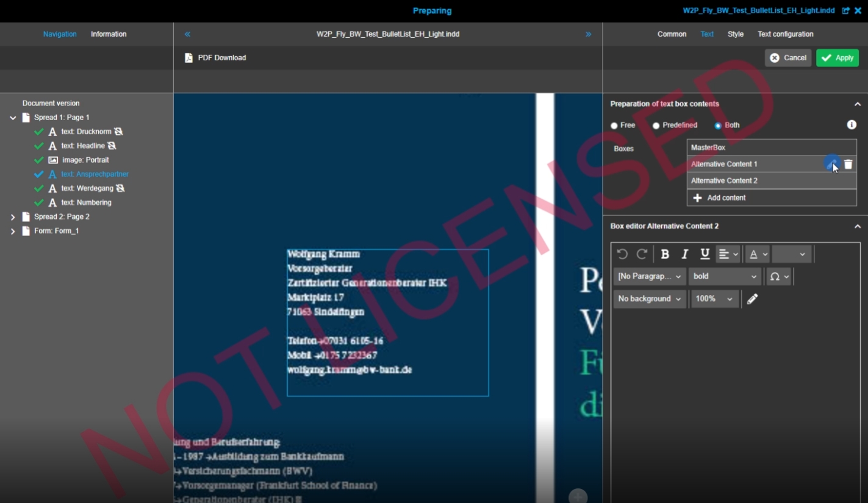Image resolution: width=868 pixels, height=503 pixels.
Task: Toggle Underline formatting in box editor
Action: [x=705, y=254]
